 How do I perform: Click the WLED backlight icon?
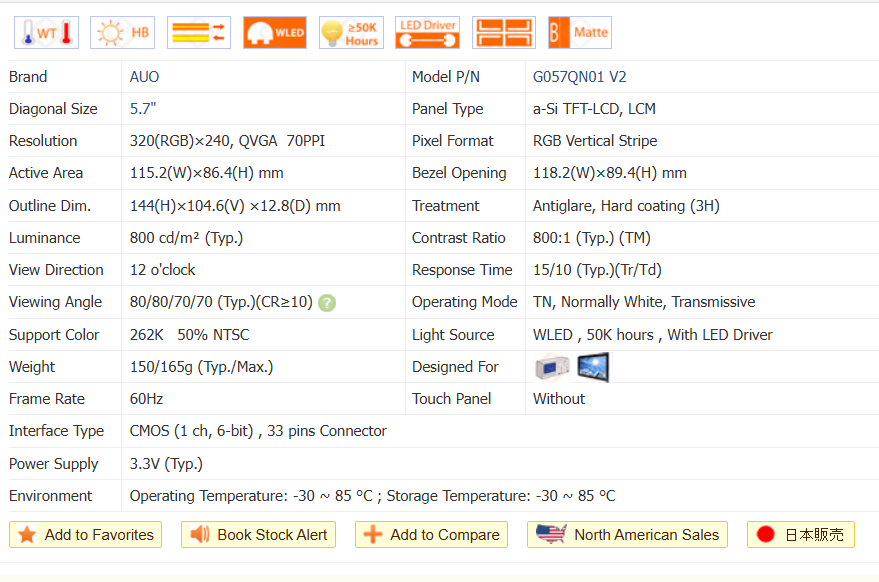pos(275,33)
